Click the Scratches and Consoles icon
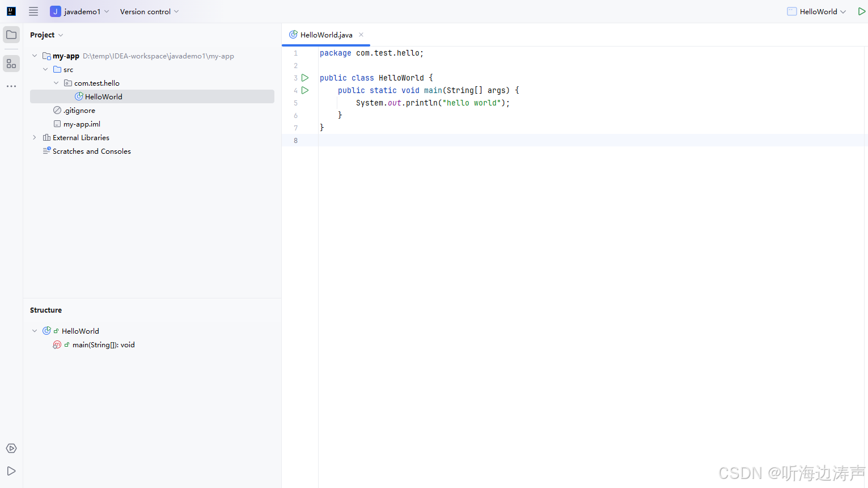The width and height of the screenshot is (868, 488). (x=46, y=150)
